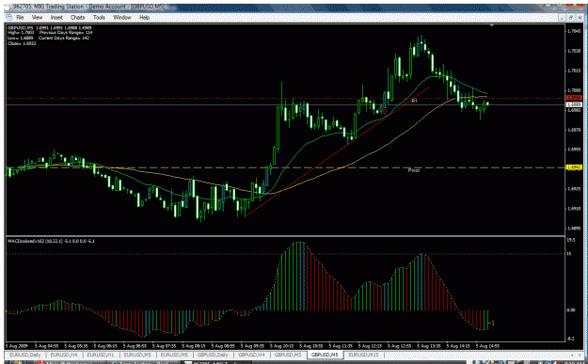Open the Window menu
Screen dimensions: 588x364
[x=122, y=18]
